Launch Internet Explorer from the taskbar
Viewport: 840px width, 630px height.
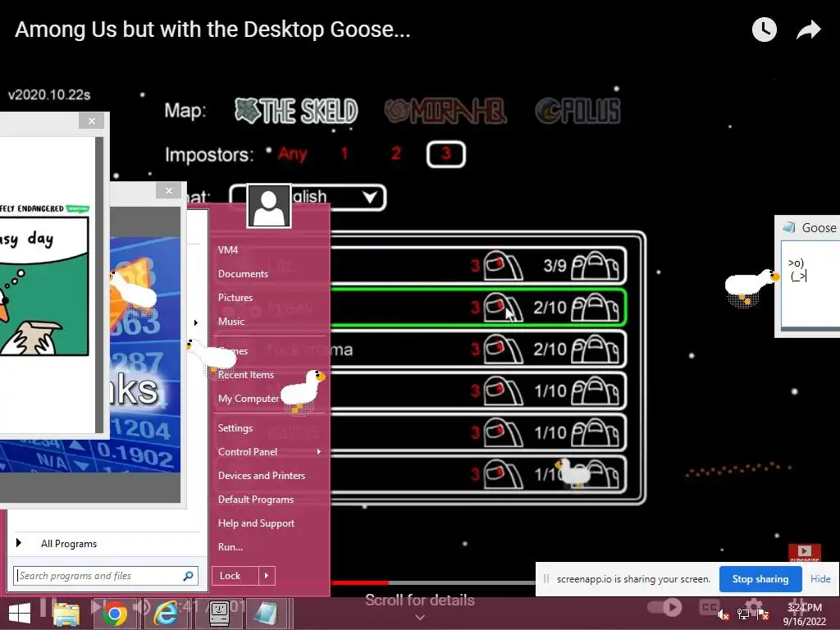(166, 614)
